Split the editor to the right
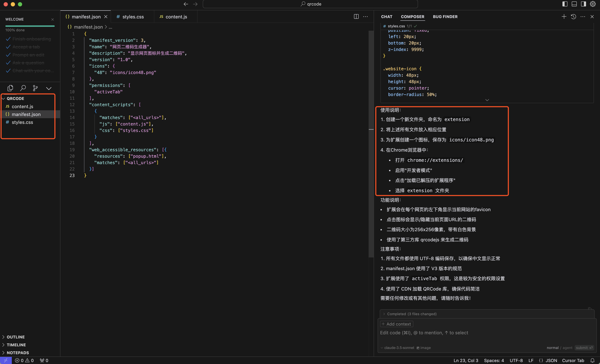Image resolution: width=600 pixels, height=364 pixels. coord(356,17)
